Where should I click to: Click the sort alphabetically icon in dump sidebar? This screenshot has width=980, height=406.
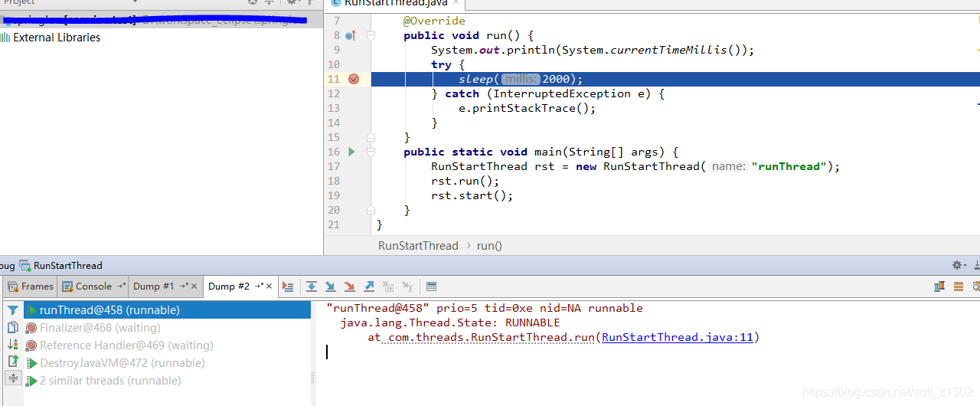13,345
